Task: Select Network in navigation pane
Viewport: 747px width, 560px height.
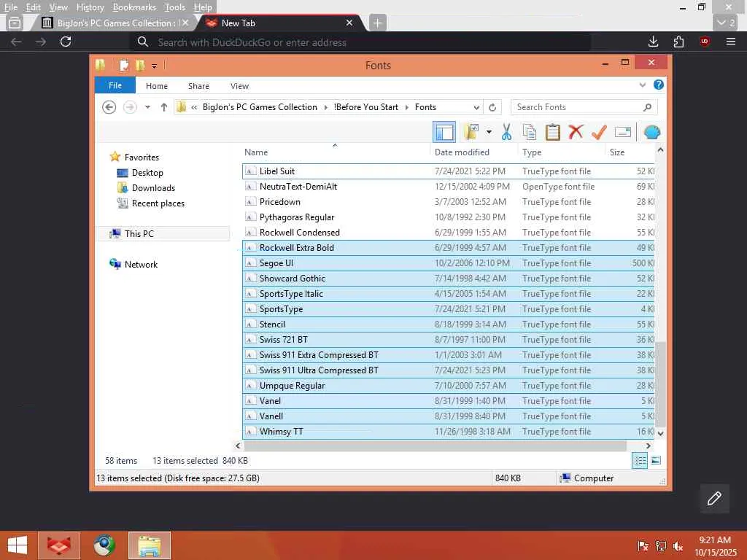Action: [x=141, y=264]
